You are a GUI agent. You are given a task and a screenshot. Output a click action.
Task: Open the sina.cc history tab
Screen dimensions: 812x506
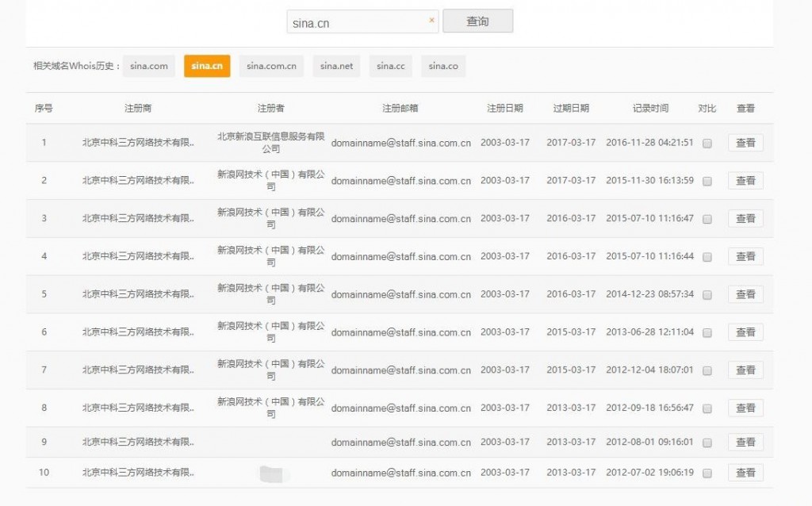coord(390,67)
